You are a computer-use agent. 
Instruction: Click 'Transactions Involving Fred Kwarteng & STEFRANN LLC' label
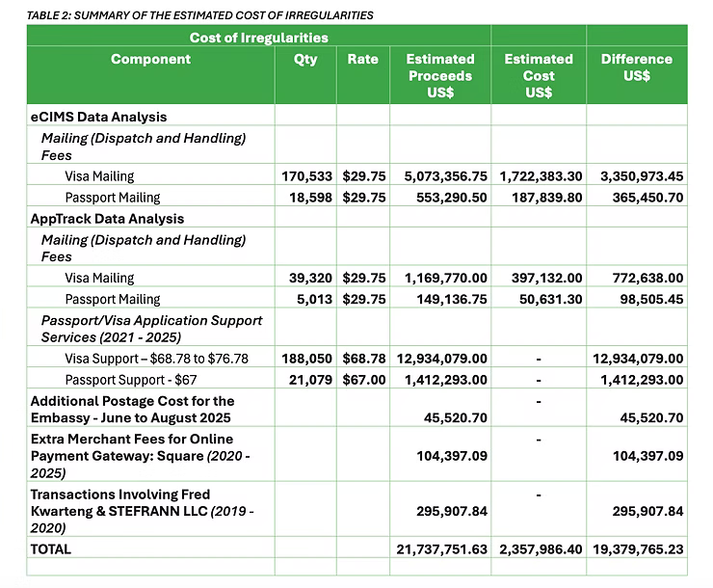[x=142, y=511]
